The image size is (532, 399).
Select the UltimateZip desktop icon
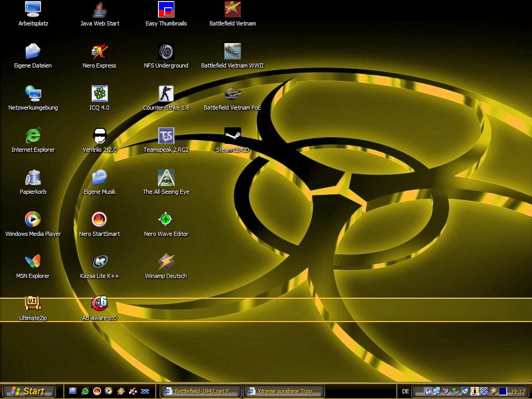pyautogui.click(x=33, y=309)
